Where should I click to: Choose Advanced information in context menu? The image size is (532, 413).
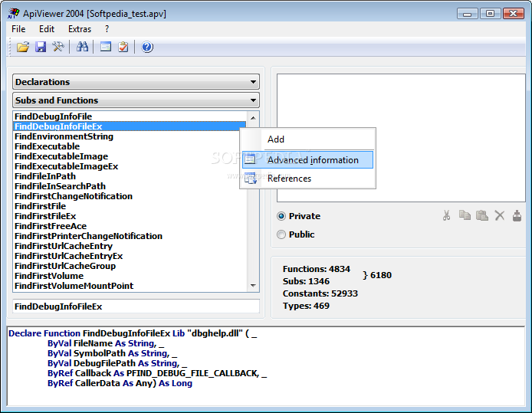pos(307,159)
